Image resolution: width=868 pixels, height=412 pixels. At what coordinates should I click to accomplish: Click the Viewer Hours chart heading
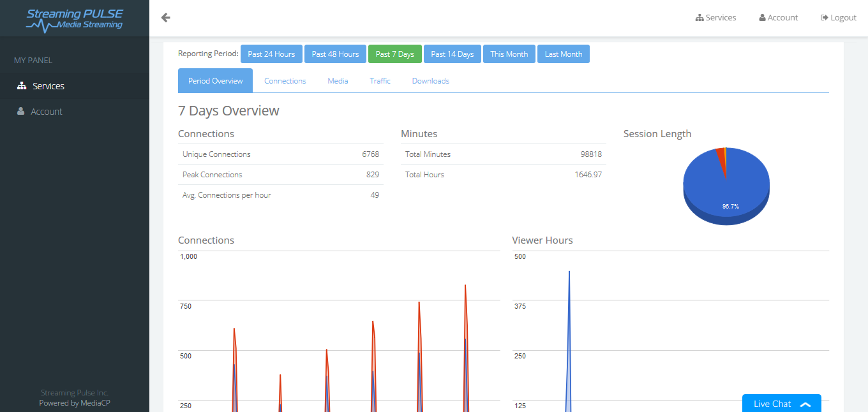[x=542, y=240]
